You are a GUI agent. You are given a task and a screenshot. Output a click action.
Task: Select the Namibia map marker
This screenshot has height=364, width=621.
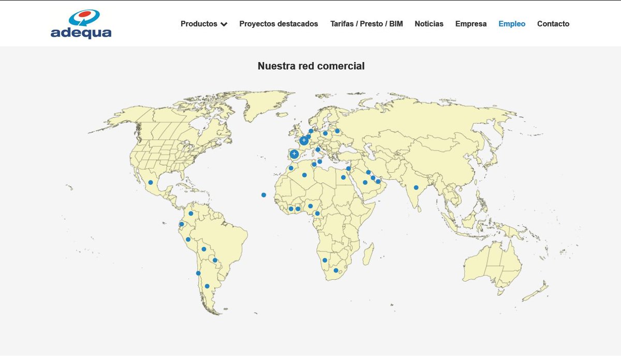point(324,260)
